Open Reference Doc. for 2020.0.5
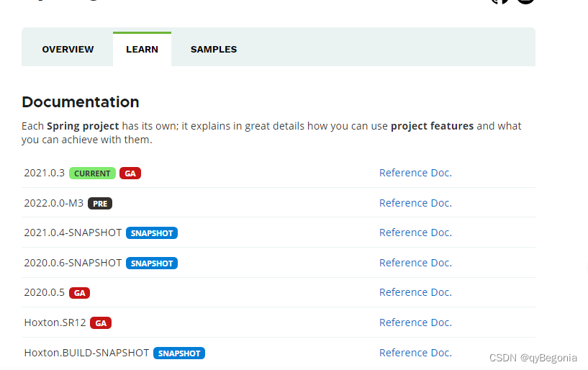 pyautogui.click(x=415, y=292)
